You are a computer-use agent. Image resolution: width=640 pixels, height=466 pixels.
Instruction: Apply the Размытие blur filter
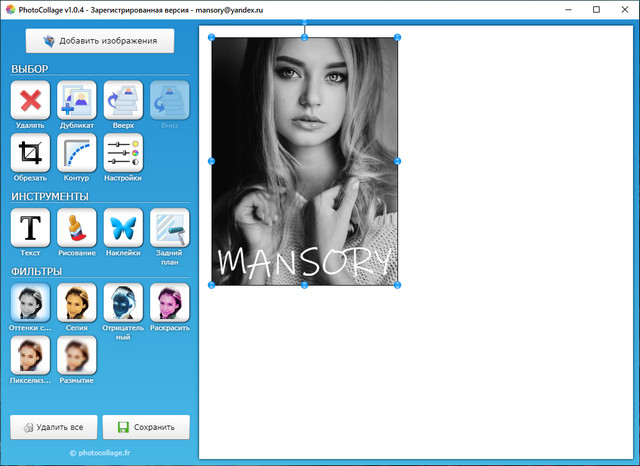click(x=77, y=355)
